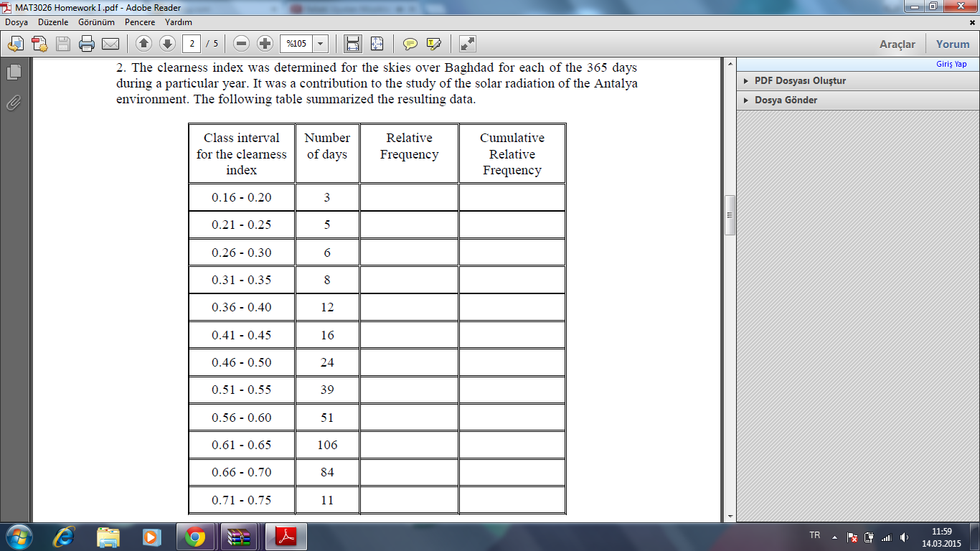
Task: Select the Print icon in the toolbar
Action: 86,43
